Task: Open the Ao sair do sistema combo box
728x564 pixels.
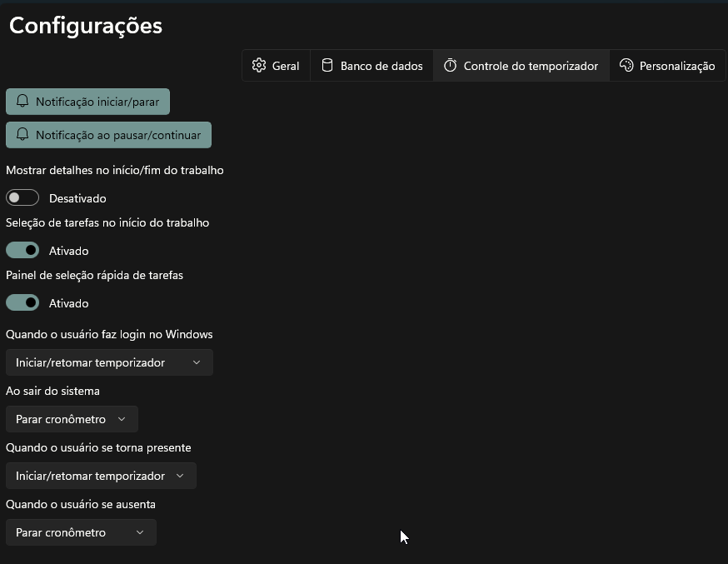Action: [72, 419]
